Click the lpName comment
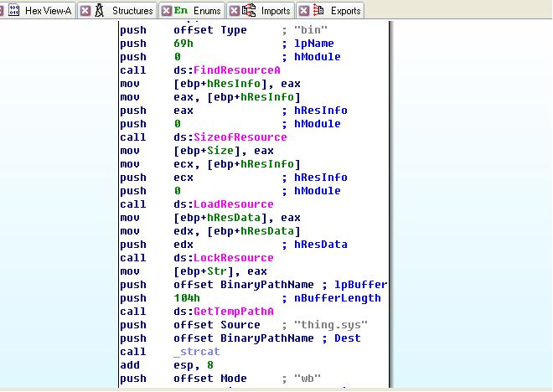The image size is (553, 392). (x=314, y=44)
